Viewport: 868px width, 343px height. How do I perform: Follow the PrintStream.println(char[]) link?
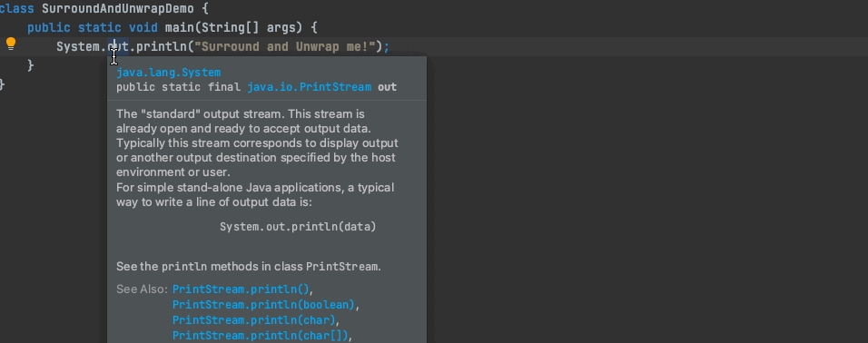click(x=261, y=335)
